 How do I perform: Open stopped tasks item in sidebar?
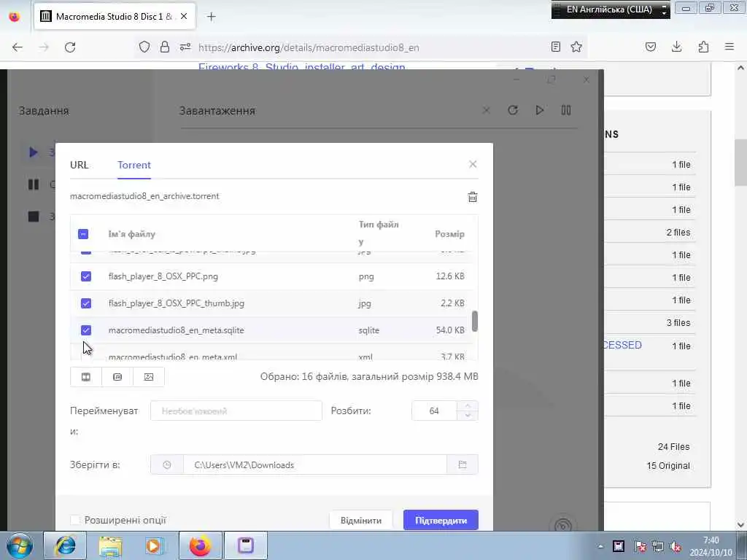click(x=34, y=217)
